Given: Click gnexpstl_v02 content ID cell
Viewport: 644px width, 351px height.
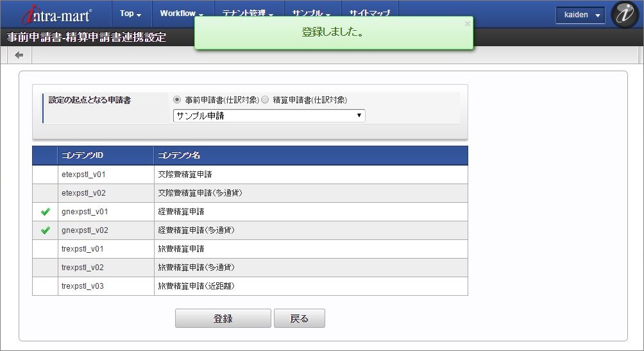Looking at the screenshot, I should pos(106,230).
